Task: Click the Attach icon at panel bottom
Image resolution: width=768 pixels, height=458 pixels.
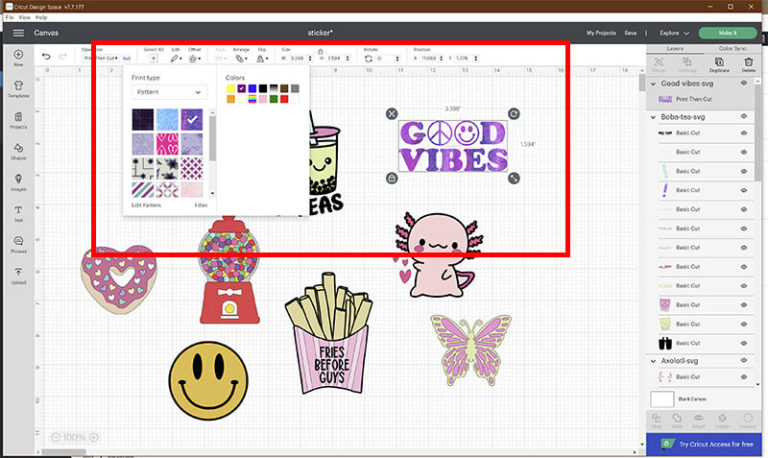Action: (x=699, y=418)
